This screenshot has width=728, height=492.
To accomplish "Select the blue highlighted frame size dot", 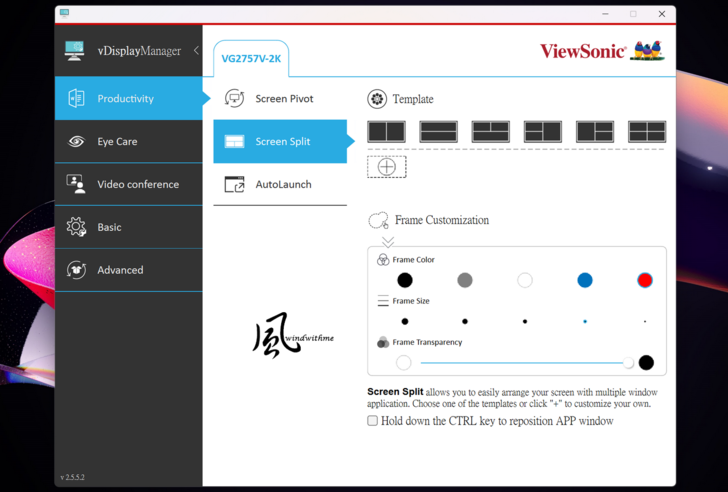I will click(585, 321).
